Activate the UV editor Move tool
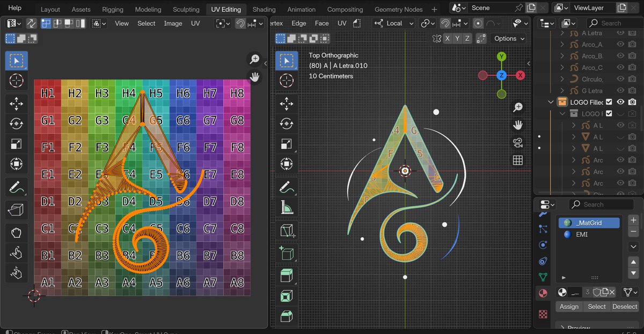Image resolution: width=644 pixels, height=334 pixels. tap(17, 104)
